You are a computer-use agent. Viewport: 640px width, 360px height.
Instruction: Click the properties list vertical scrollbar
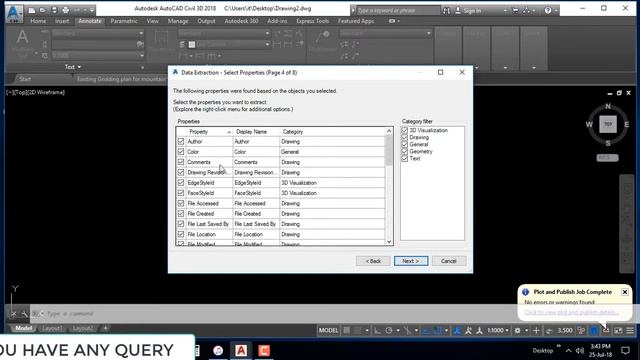(389, 186)
